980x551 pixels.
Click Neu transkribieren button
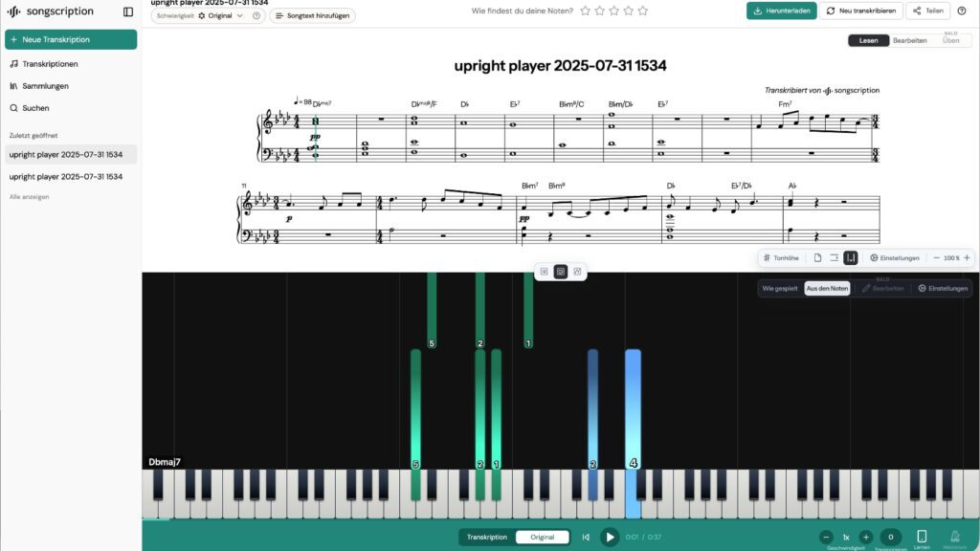pyautogui.click(x=861, y=11)
